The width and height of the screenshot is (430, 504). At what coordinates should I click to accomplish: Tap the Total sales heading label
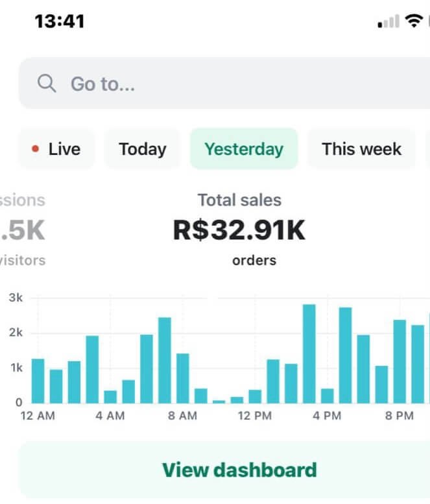pyautogui.click(x=239, y=200)
